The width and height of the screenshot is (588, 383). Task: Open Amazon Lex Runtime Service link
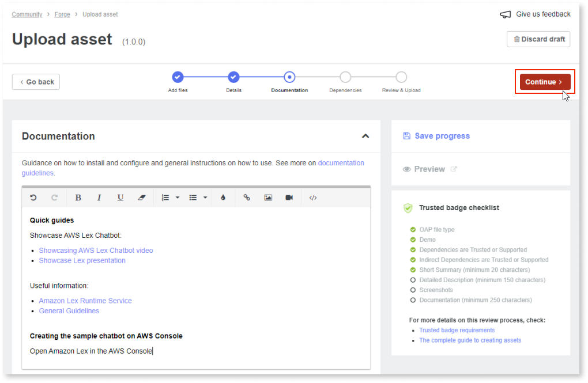pyautogui.click(x=85, y=301)
